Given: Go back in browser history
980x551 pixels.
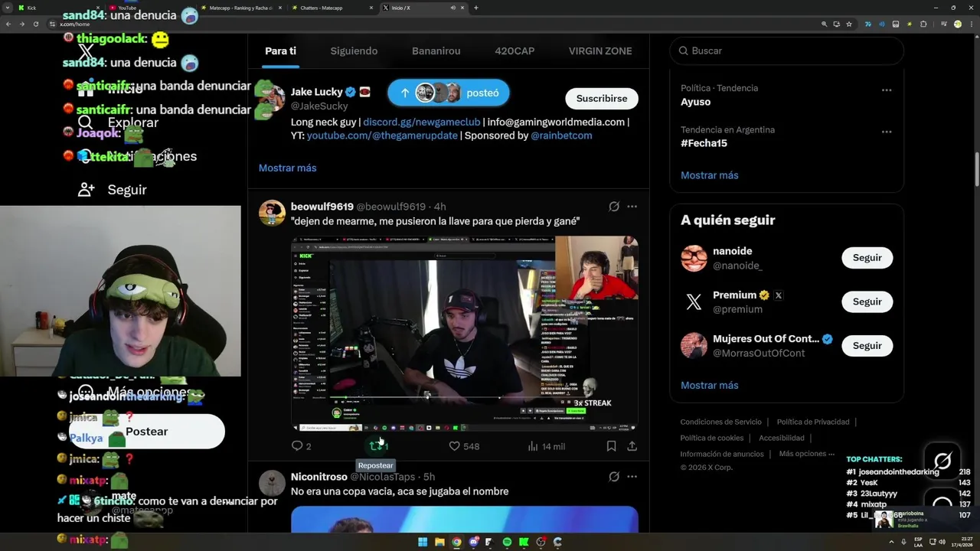Looking at the screenshot, I should click(x=8, y=24).
